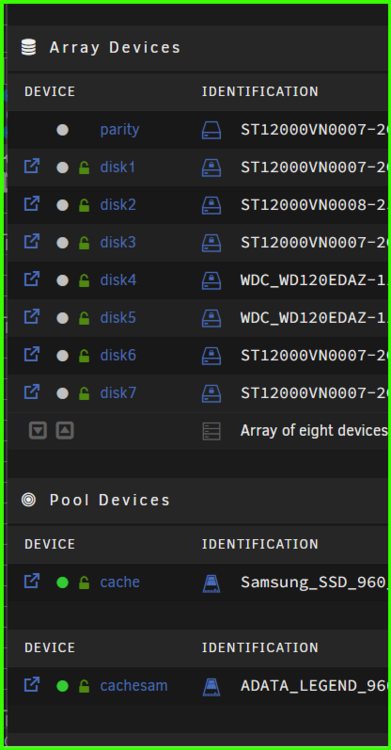Select parity's ST12000VN0007 identification text
The width and height of the screenshot is (391, 750).
tap(314, 130)
